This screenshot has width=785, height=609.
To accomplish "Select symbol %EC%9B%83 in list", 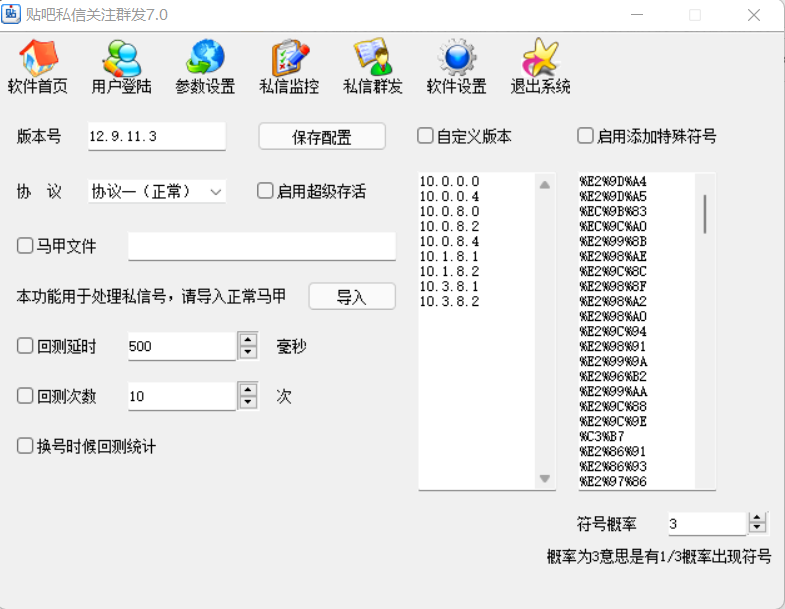I will (613, 211).
